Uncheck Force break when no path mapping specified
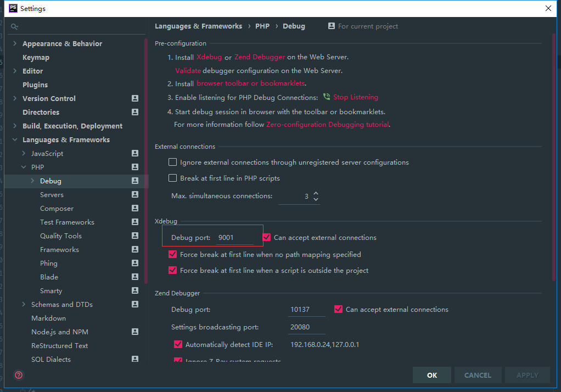 (172, 255)
